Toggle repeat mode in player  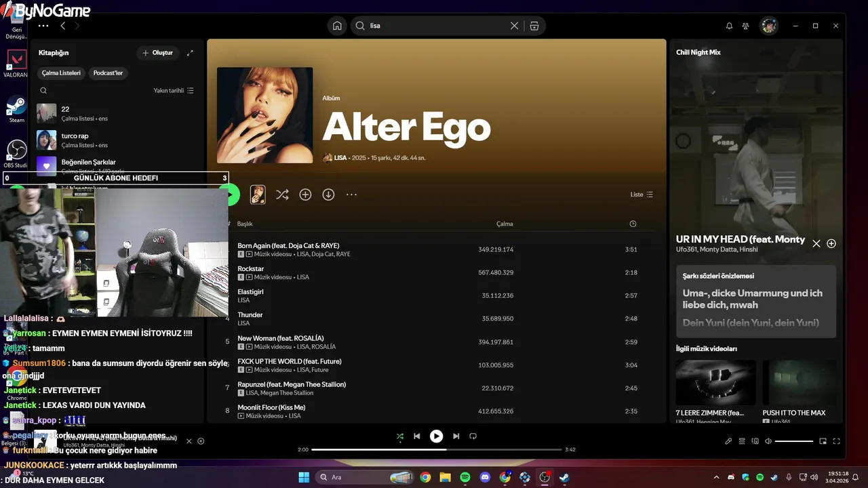[x=473, y=436]
